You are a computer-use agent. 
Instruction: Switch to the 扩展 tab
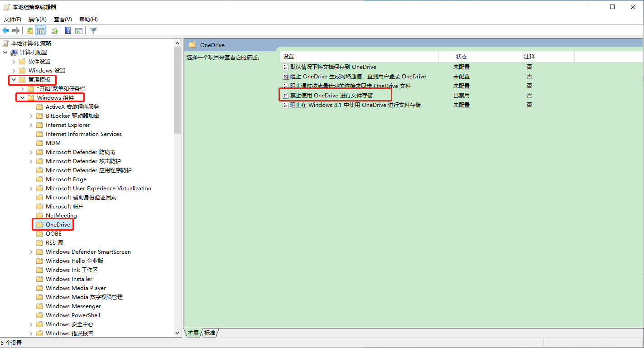pos(192,333)
